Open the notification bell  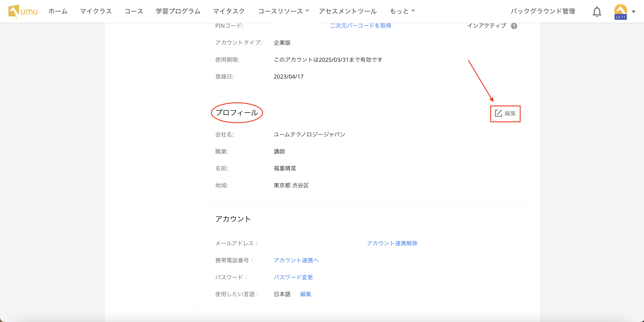[597, 11]
